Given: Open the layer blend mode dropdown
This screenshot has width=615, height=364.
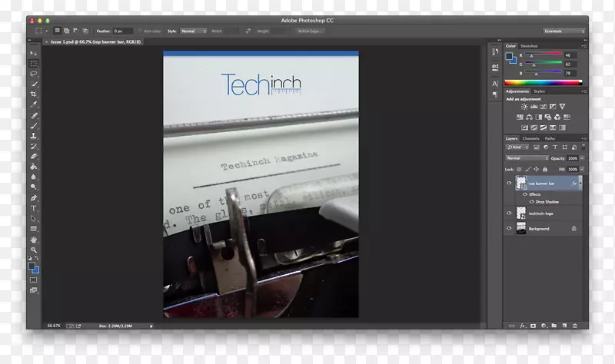Looking at the screenshot, I should coord(527,158).
